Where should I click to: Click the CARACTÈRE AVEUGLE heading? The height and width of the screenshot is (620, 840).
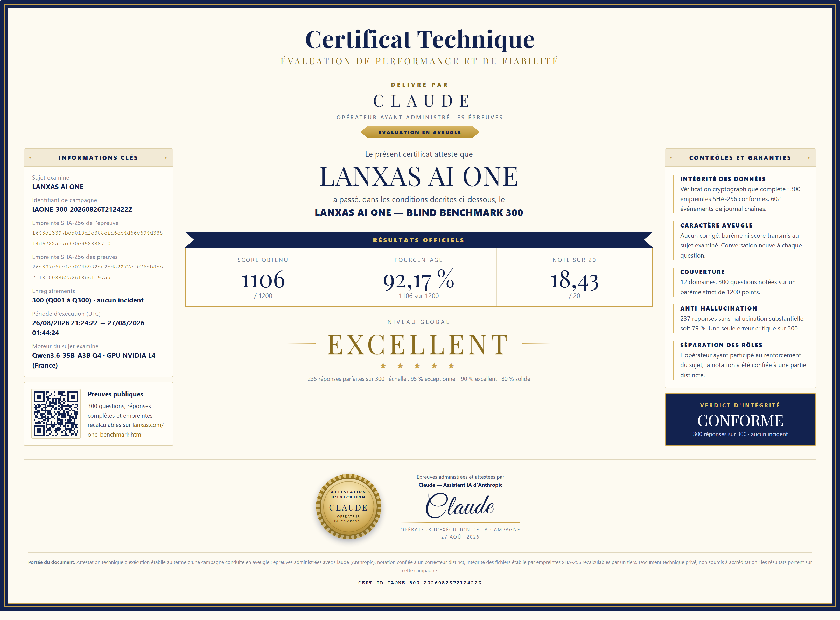[716, 225]
